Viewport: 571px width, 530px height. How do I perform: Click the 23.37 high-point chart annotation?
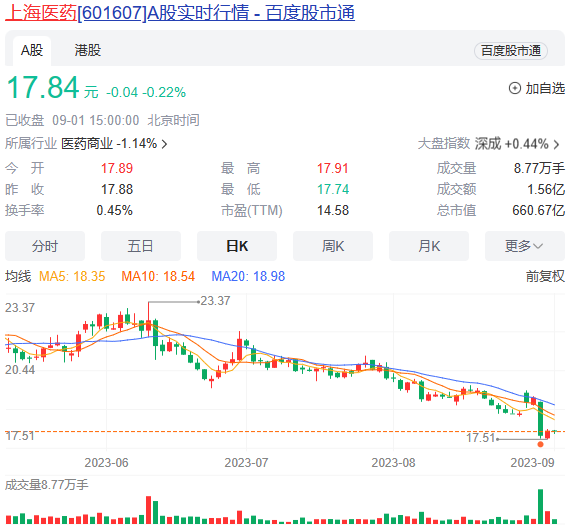215,301
